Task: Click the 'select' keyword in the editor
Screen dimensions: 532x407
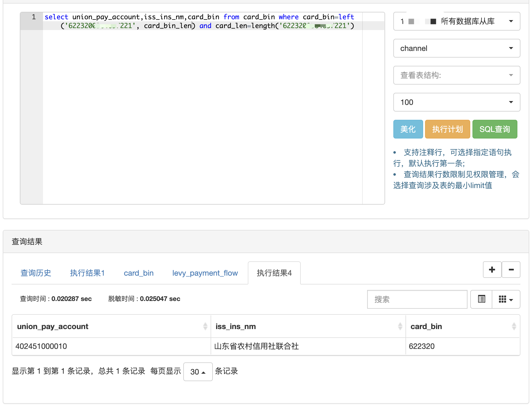Action: [x=57, y=17]
